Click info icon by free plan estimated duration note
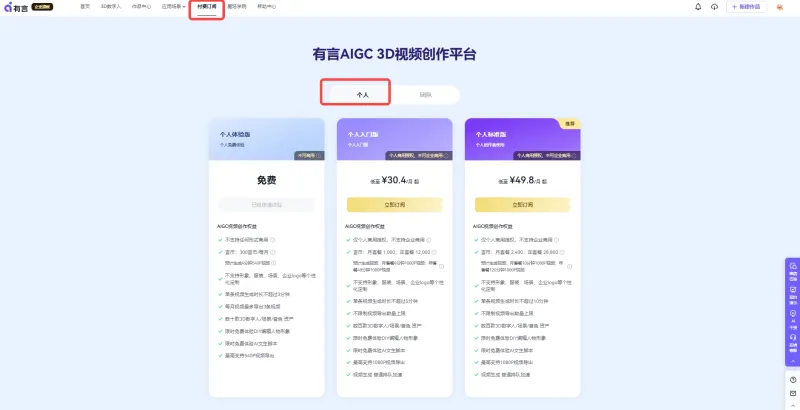The width and height of the screenshot is (800, 410). 273,263
